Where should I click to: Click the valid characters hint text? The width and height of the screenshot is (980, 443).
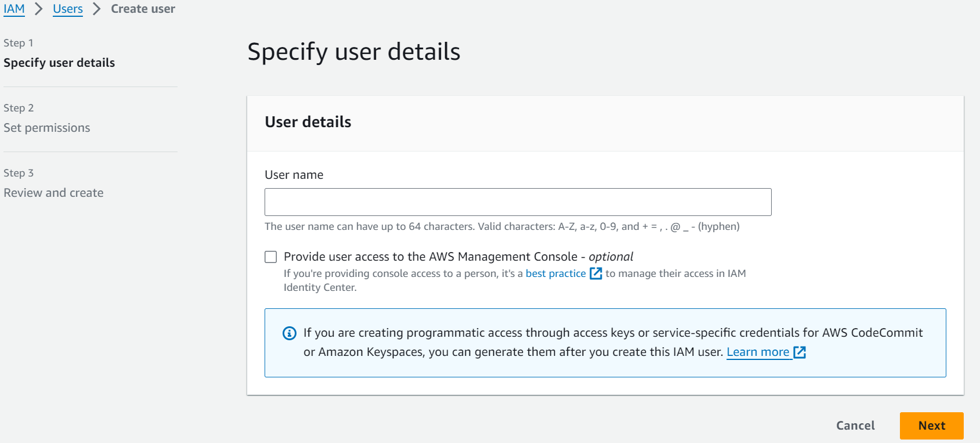pos(502,226)
